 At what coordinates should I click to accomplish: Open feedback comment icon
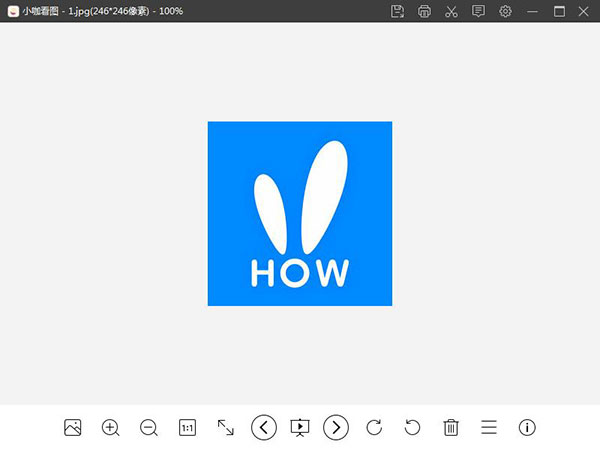(x=478, y=11)
